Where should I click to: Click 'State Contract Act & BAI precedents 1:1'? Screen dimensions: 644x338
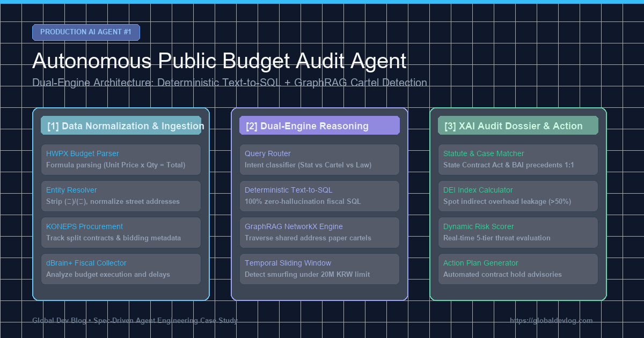(509, 165)
